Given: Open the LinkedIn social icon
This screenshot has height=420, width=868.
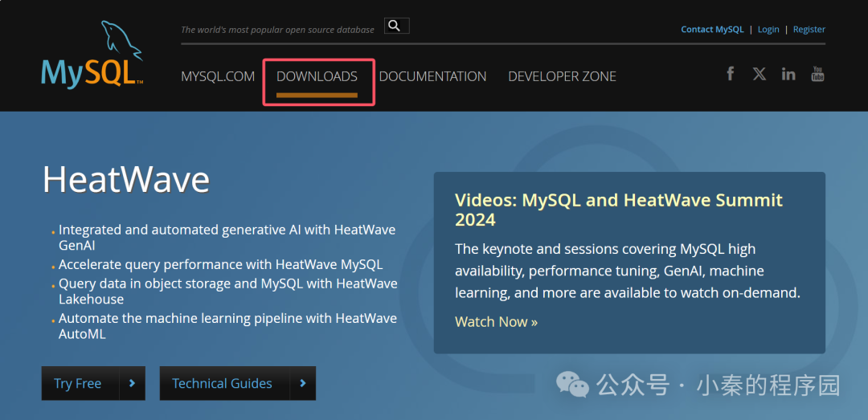Looking at the screenshot, I should (x=788, y=74).
